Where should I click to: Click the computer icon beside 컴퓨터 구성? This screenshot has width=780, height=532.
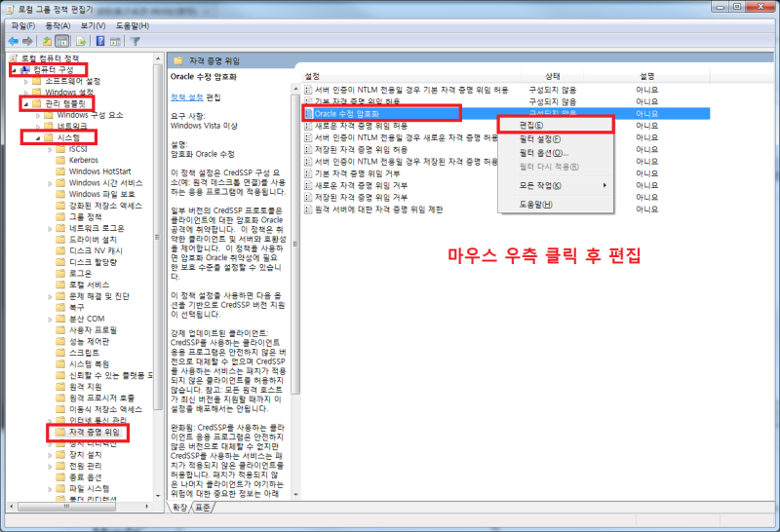point(25,69)
